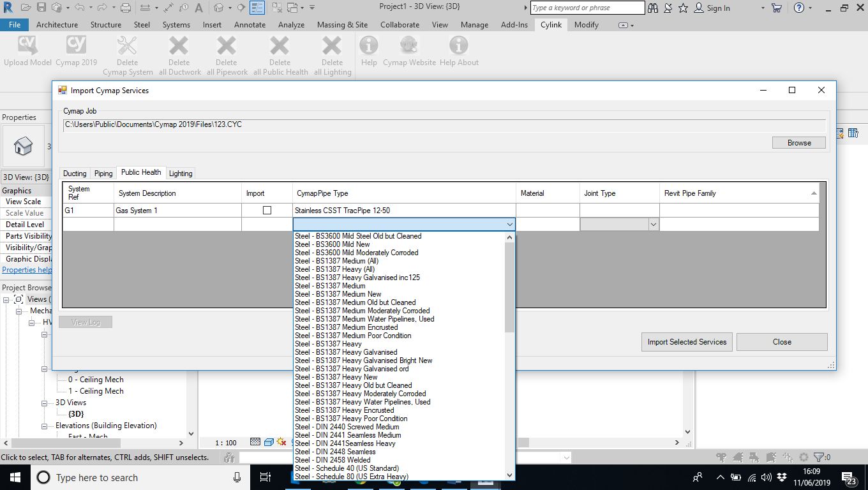Click the Save icon in Quick Access Toolbar
The width and height of the screenshot is (868, 490).
tap(41, 7)
